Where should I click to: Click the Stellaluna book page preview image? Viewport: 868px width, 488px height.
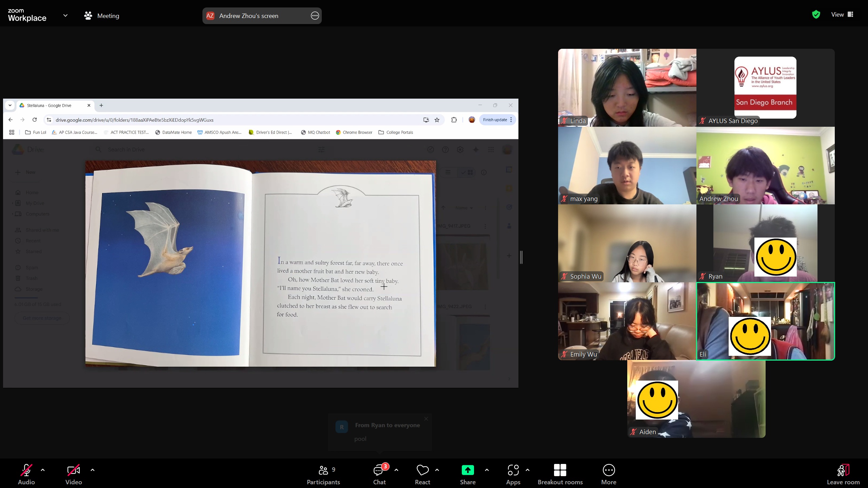point(260,264)
